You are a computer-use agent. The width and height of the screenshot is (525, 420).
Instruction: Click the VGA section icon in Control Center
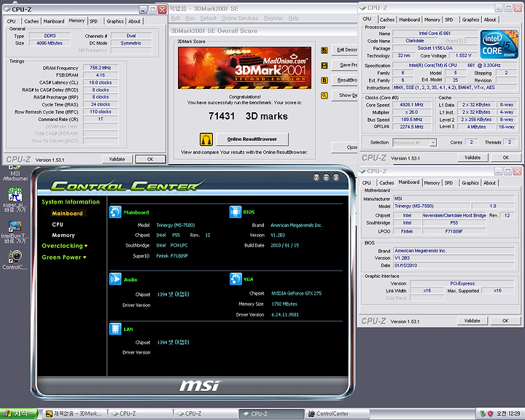(236, 279)
